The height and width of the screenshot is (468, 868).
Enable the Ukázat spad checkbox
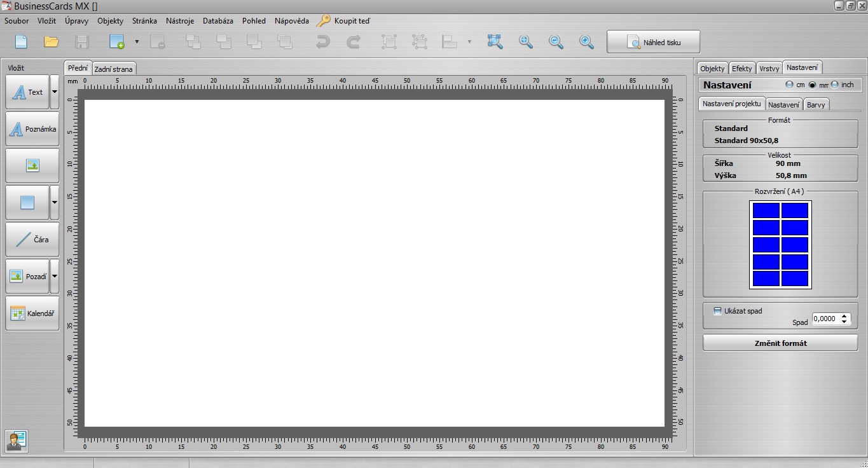tap(717, 311)
